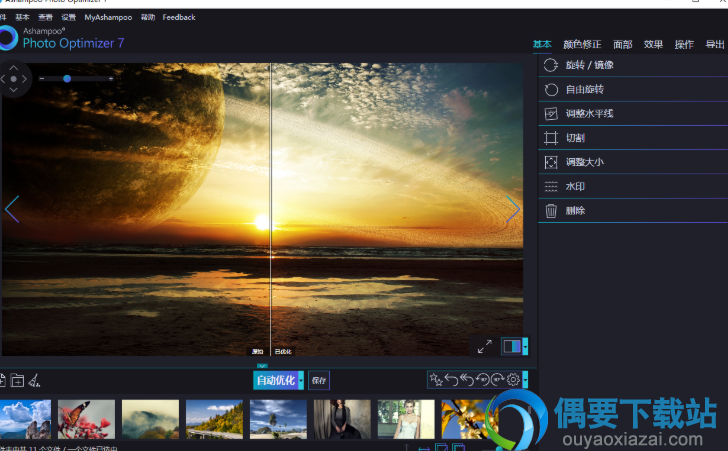
Task: Enter fullscreen view with diagonal arrows icon
Action: 485,346
